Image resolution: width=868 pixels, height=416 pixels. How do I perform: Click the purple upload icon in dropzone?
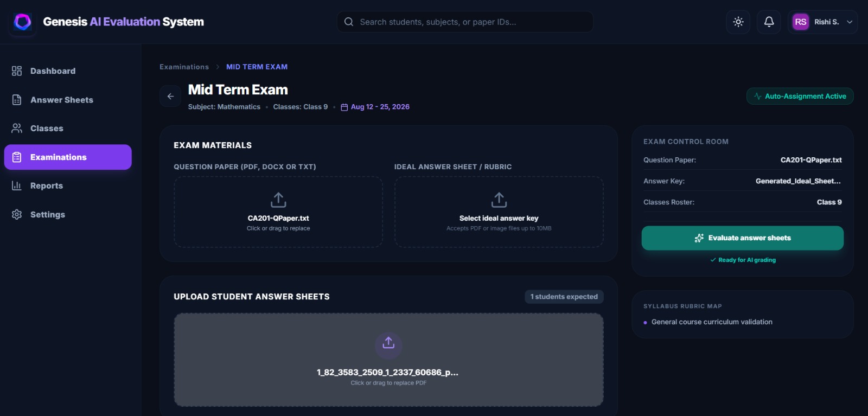coord(388,343)
